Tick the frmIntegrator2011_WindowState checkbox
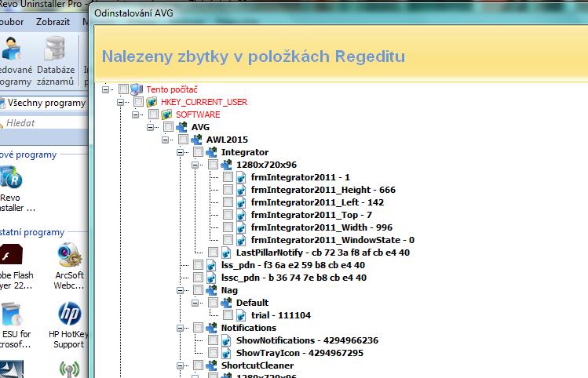588x378 pixels. [x=228, y=240]
